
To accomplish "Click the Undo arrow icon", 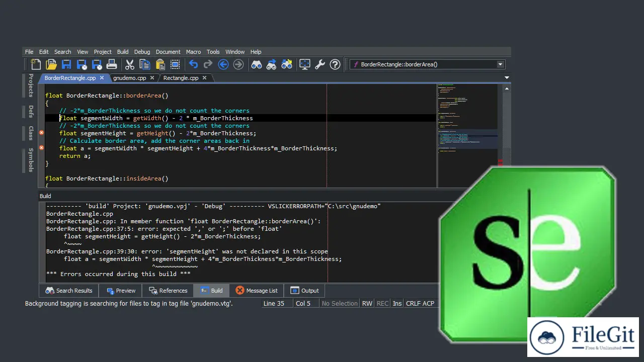I will (x=193, y=64).
